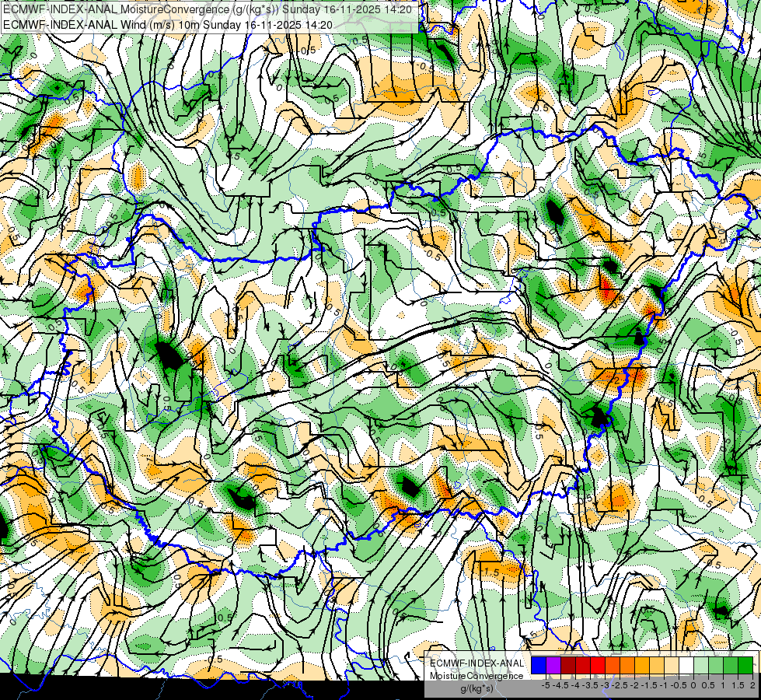The height and width of the screenshot is (700, 761).
Task: Select legend swatch between 0.5 and 1
Action: pos(716,666)
